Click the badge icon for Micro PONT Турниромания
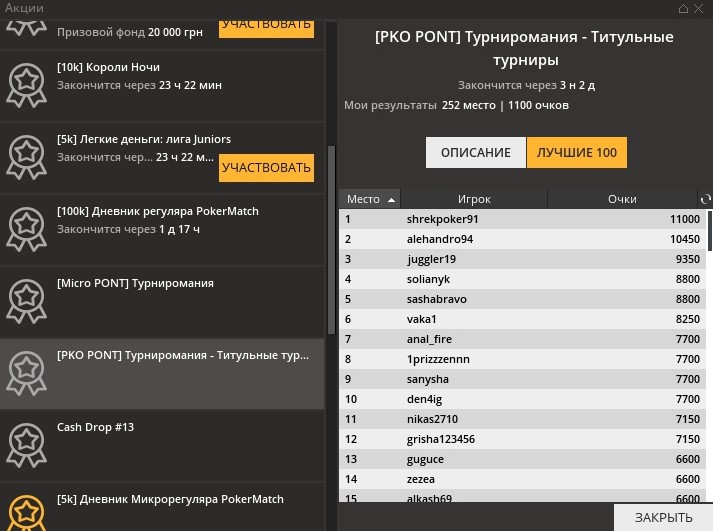 click(x=27, y=301)
